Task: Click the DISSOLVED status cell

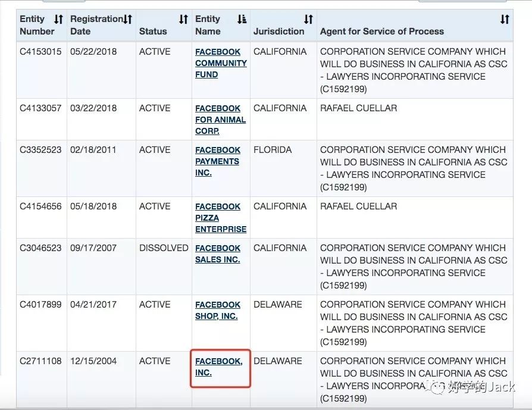Action: [x=164, y=248]
